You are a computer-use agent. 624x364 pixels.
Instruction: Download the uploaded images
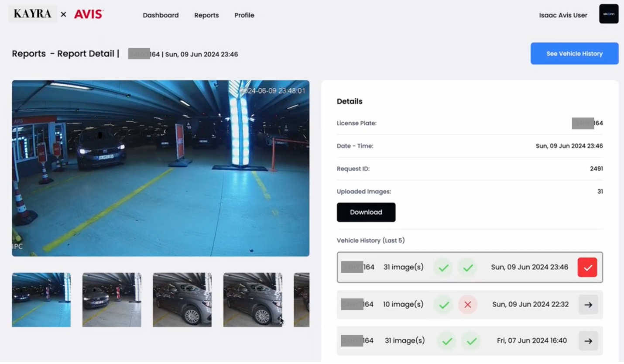[366, 212]
